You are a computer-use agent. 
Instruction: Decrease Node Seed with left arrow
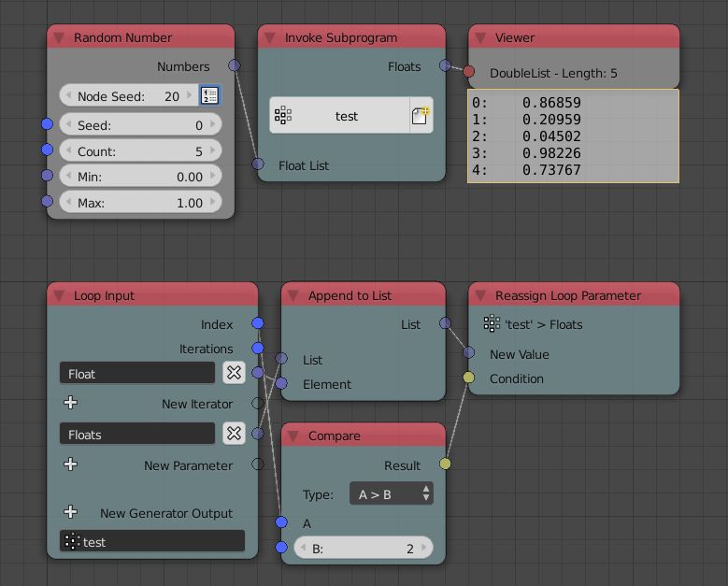pyautogui.click(x=69, y=95)
